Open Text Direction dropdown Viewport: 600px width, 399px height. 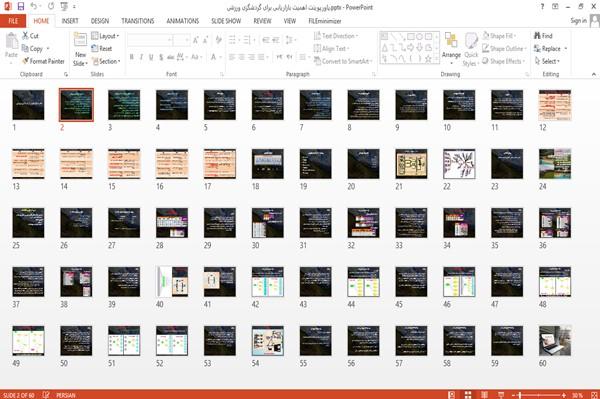point(336,36)
